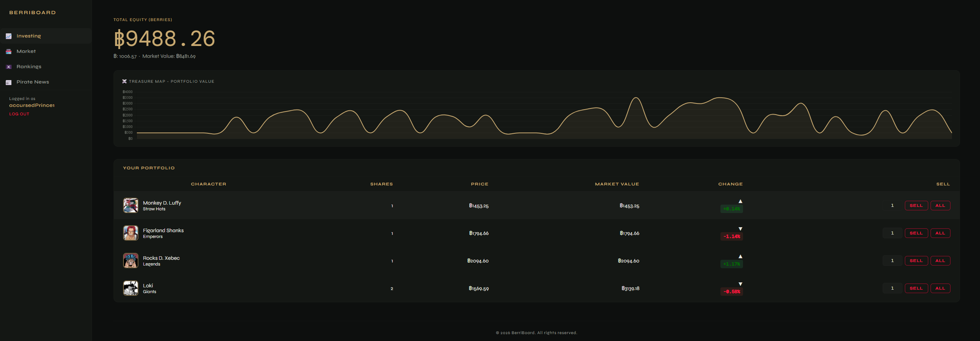The image size is (980, 341).
Task: Sell all Rocks D. Xebec shares
Action: (x=940, y=261)
